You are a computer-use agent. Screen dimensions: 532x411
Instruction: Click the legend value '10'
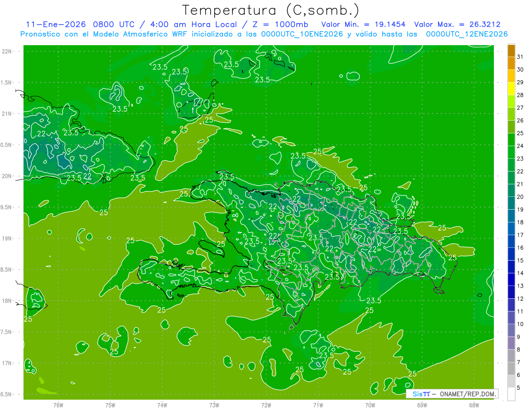pos(520,324)
